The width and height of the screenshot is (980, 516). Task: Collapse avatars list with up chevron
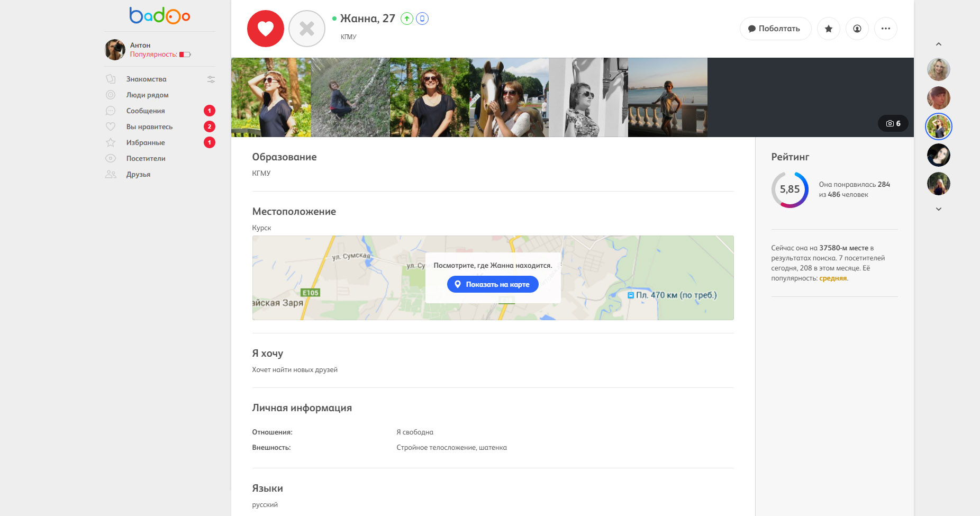(939, 44)
